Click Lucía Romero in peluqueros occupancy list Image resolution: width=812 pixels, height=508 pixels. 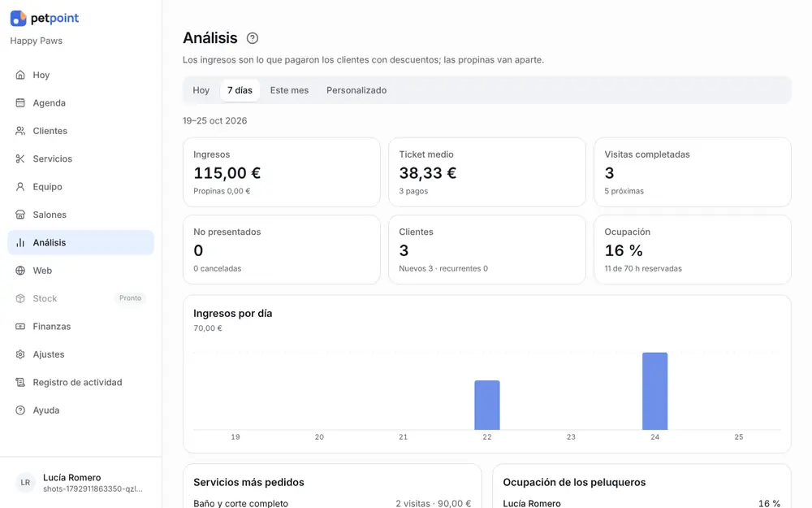pyautogui.click(x=532, y=503)
